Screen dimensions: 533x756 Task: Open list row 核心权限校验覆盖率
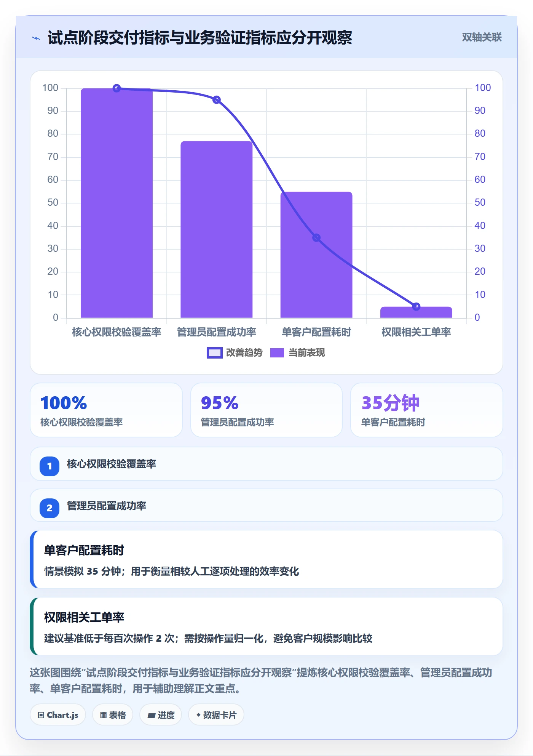(x=266, y=464)
